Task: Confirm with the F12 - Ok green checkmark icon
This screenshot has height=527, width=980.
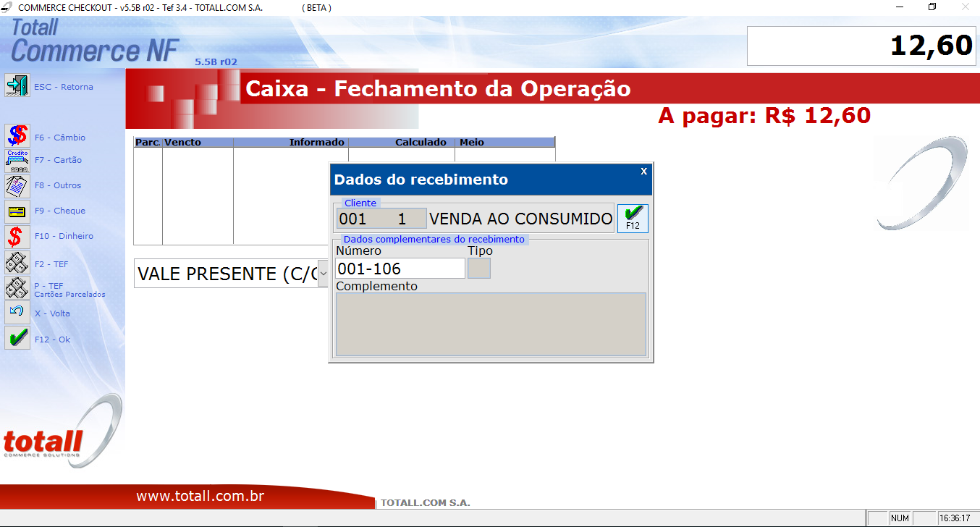Action: (17, 338)
